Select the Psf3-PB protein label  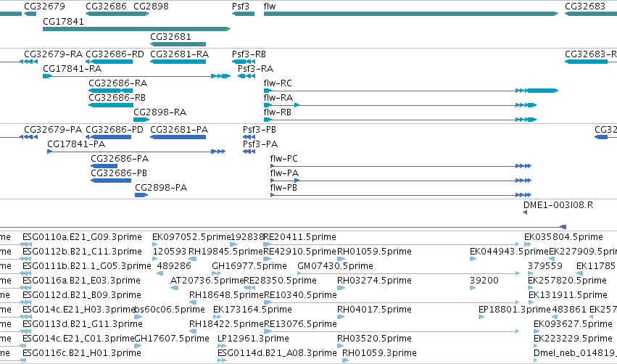[x=260, y=130]
